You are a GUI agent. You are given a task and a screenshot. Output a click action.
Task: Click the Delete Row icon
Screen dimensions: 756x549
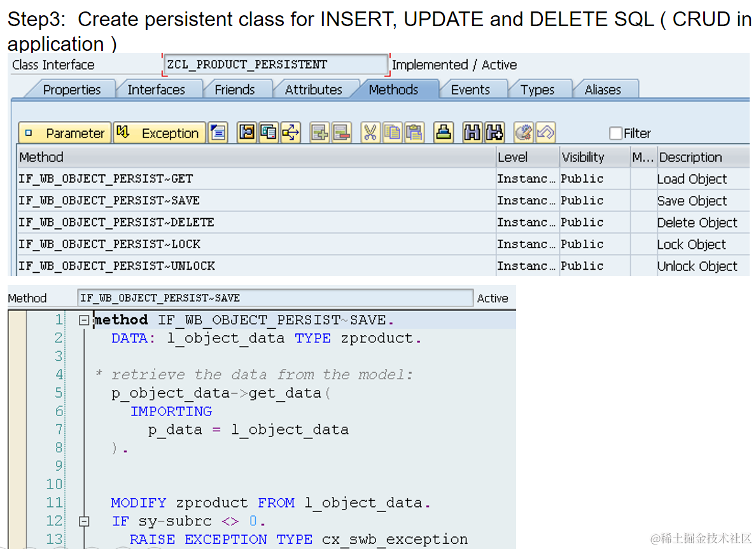tap(341, 132)
